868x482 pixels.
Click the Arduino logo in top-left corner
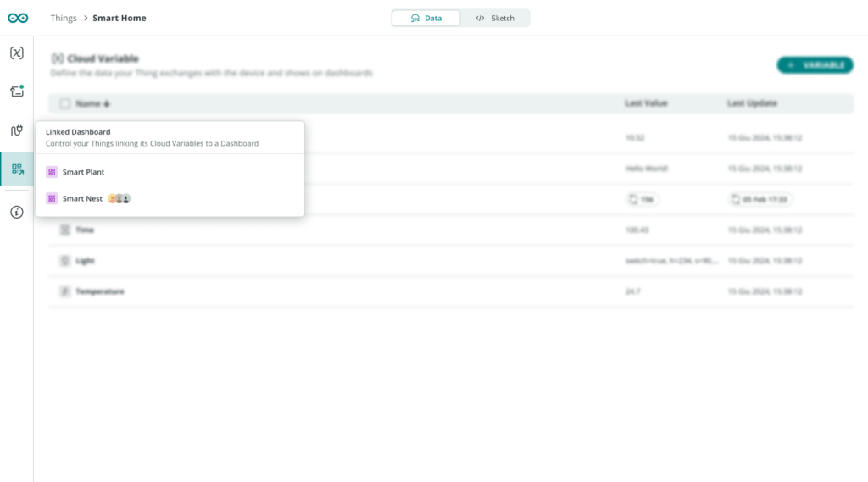18,18
